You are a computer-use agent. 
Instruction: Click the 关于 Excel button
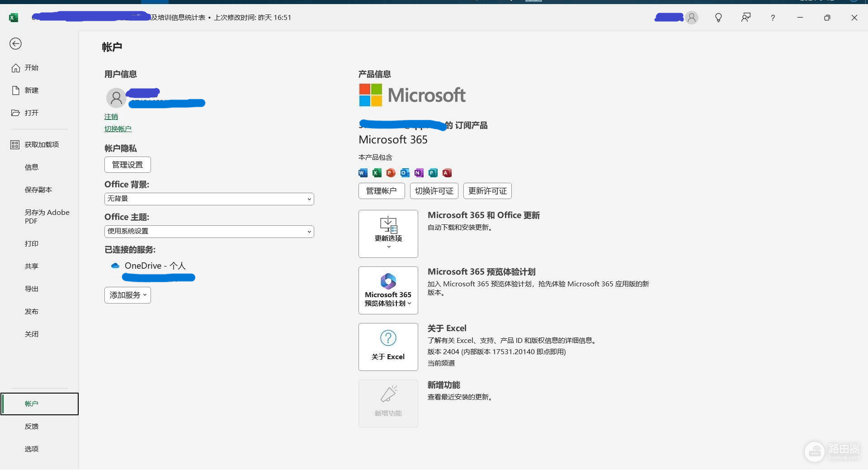388,347
